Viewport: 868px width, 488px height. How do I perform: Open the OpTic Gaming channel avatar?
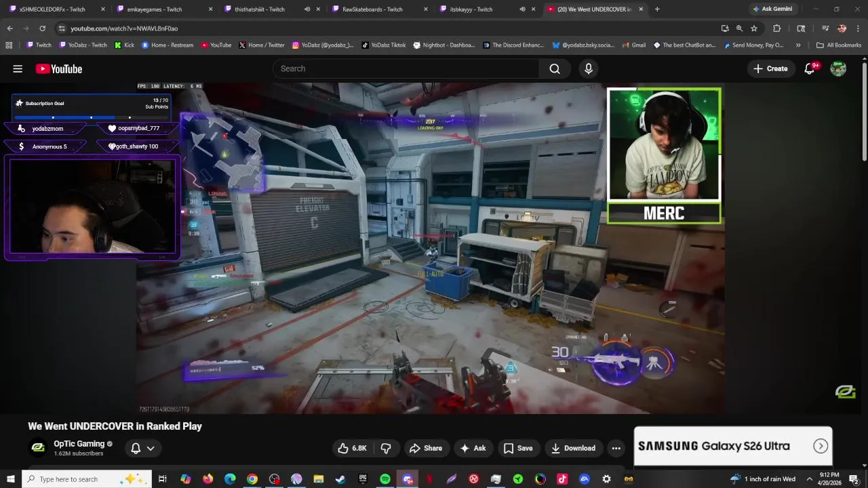[x=39, y=448]
